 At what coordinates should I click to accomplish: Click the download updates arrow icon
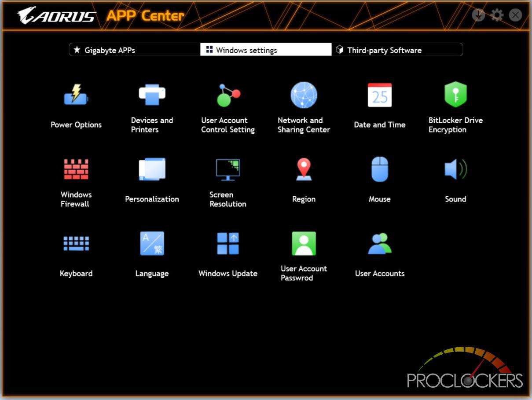(x=478, y=15)
